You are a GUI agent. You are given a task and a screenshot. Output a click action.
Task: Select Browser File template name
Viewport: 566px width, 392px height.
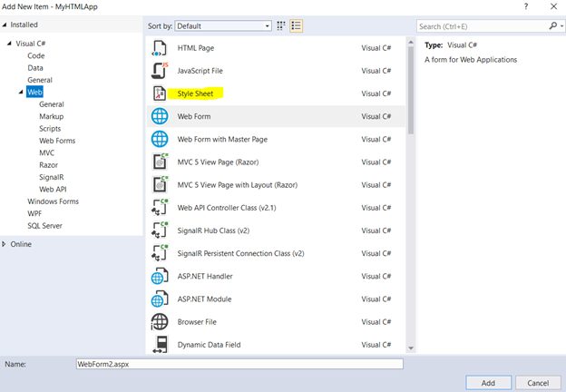[x=197, y=321]
